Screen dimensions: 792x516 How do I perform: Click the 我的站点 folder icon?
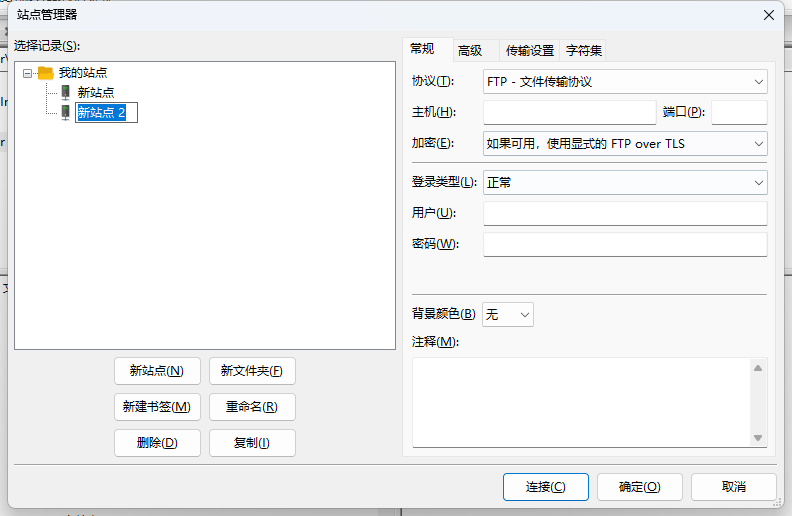45,73
